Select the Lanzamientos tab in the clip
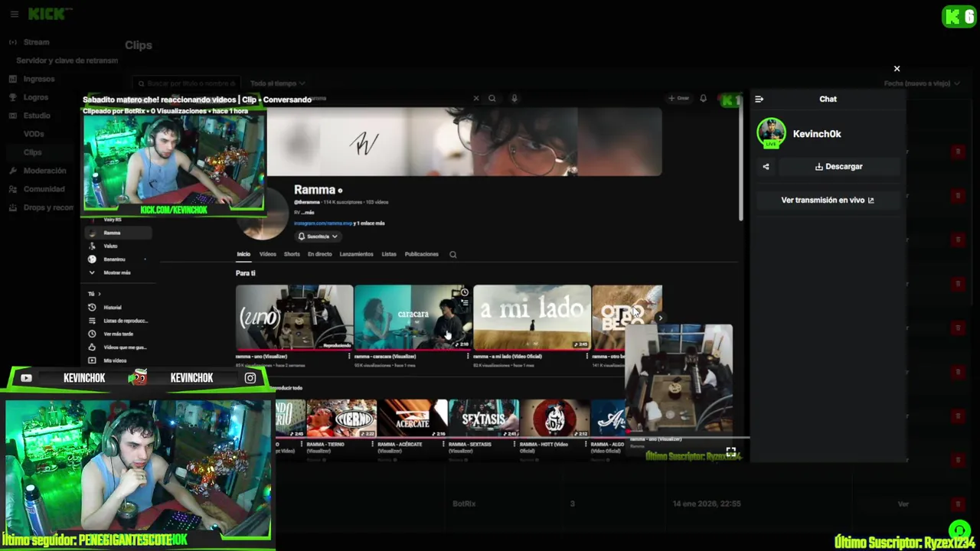Screen dimensions: 980x551 [x=357, y=254]
